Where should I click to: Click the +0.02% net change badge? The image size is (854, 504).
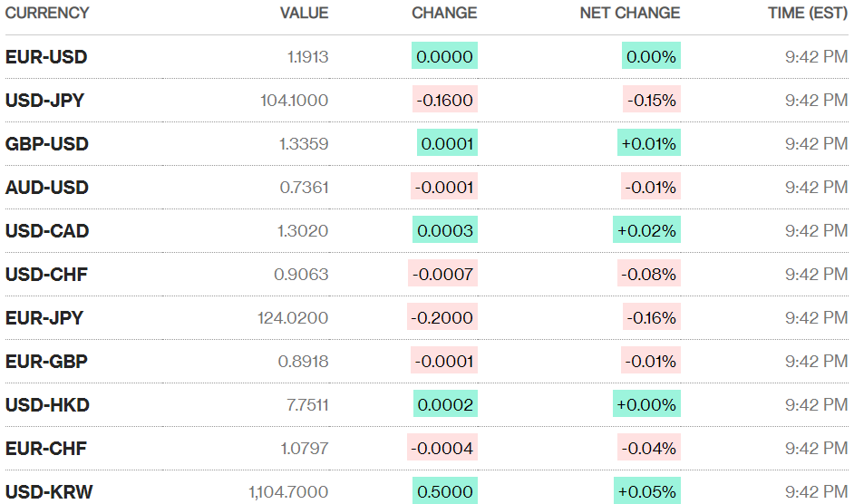pyautogui.click(x=646, y=231)
